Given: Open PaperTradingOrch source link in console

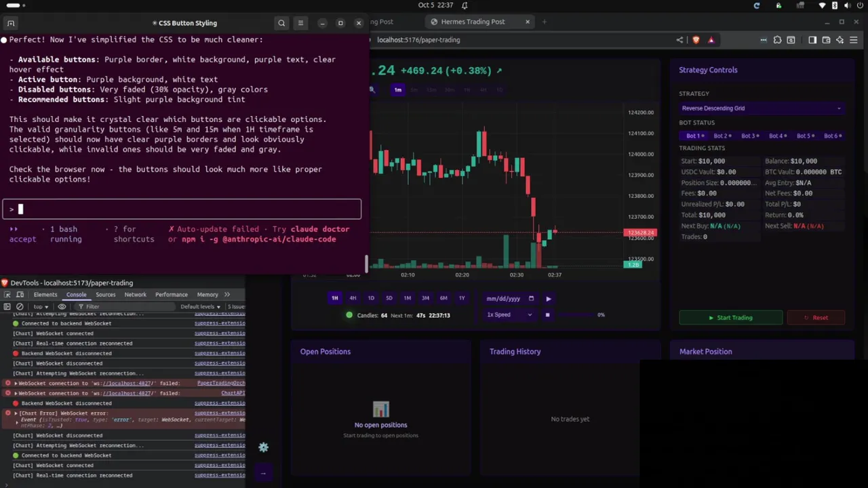Looking at the screenshot, I should click(221, 383).
